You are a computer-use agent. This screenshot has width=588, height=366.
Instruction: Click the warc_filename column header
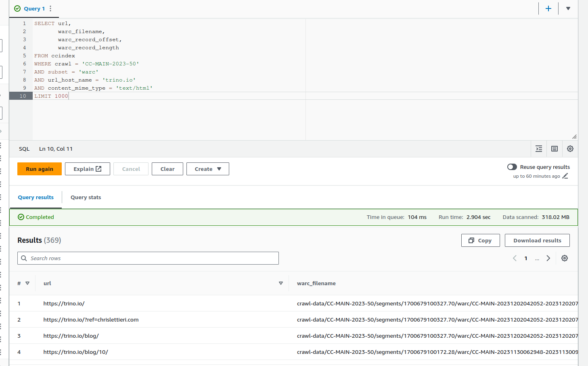click(x=316, y=283)
